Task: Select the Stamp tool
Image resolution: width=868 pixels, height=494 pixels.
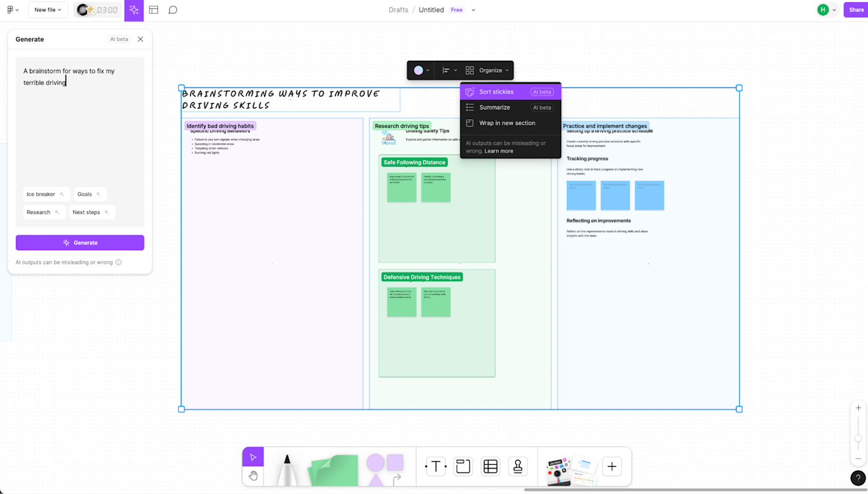Action: pyautogui.click(x=518, y=466)
